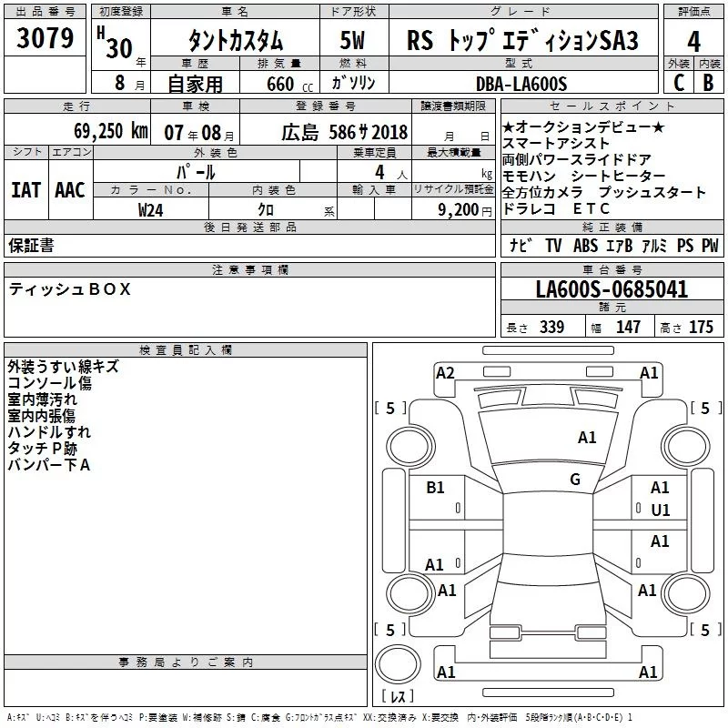
Task: Select the height value 175
Action: pos(701,327)
